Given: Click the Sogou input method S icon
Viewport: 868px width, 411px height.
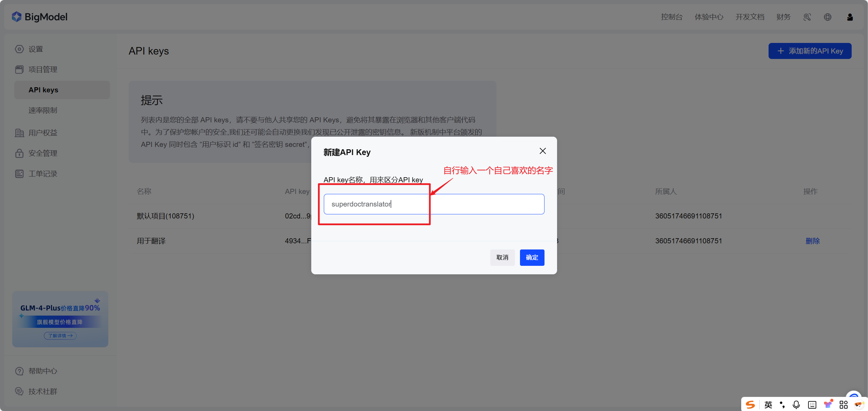Looking at the screenshot, I should point(750,405).
